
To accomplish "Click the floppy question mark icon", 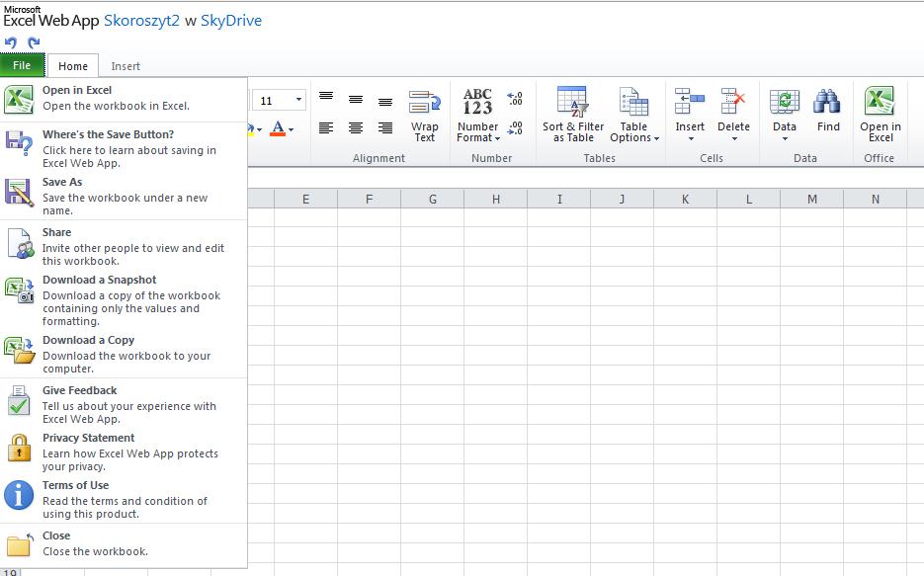I will [x=19, y=143].
